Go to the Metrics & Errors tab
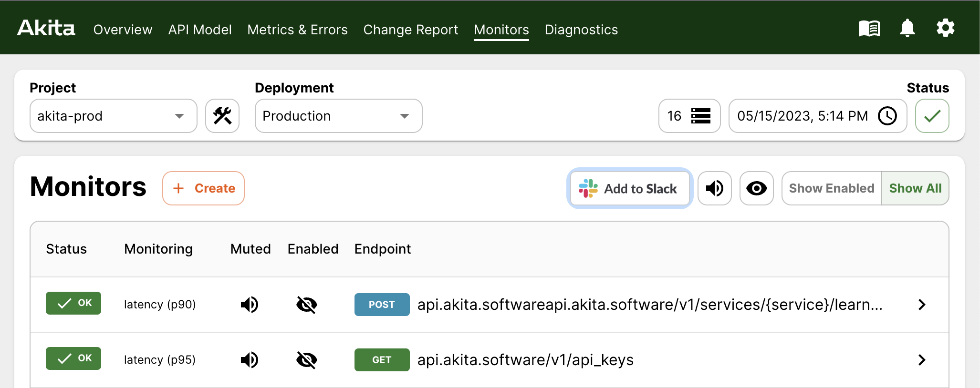980x388 pixels. [x=297, y=30]
